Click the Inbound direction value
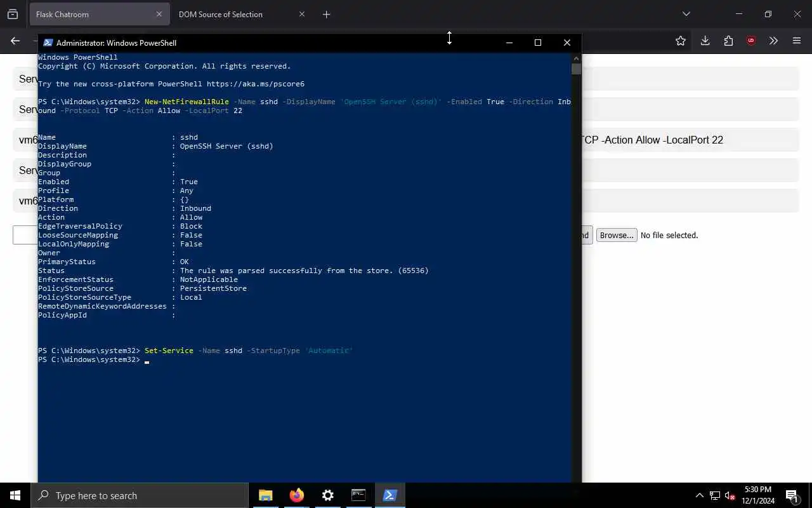The image size is (812, 508). click(195, 208)
